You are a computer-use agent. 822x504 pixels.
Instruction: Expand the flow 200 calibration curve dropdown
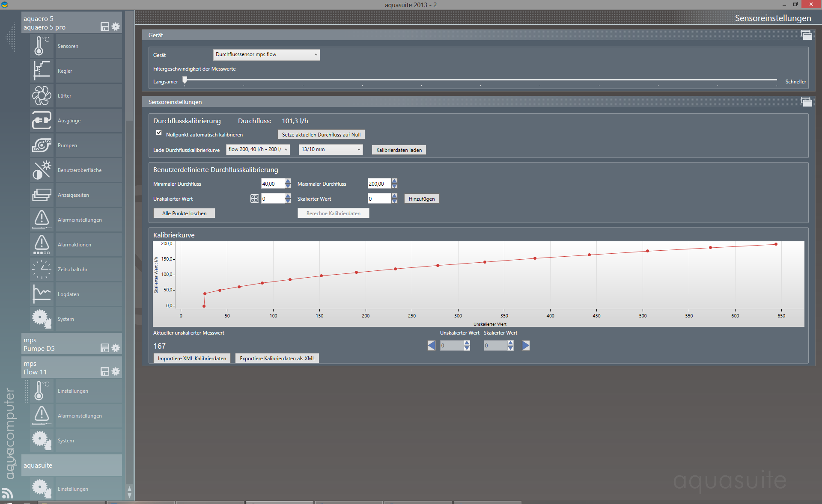click(258, 149)
